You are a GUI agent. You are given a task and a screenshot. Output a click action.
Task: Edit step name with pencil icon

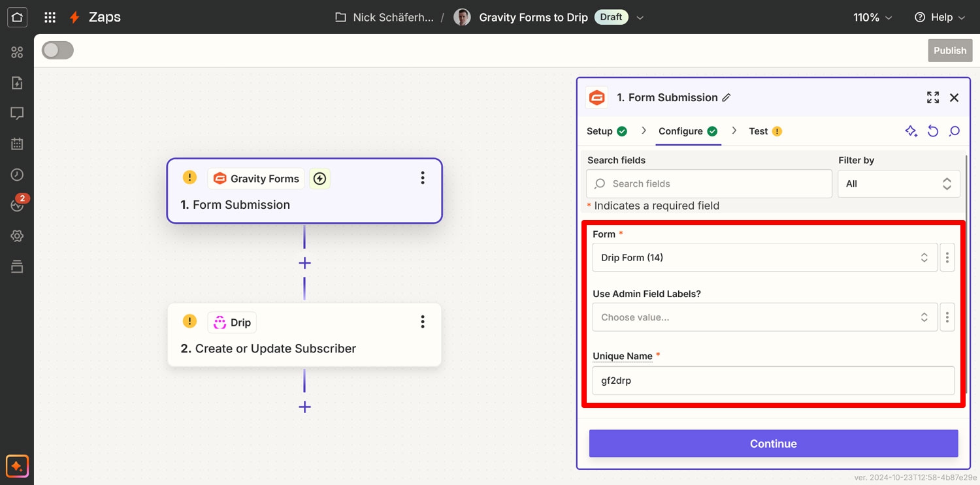click(727, 97)
